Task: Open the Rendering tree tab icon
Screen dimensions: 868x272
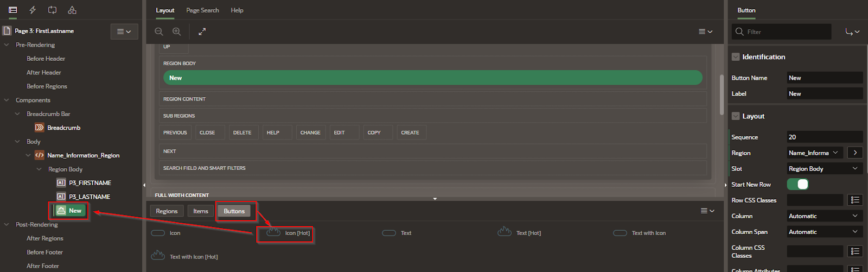Action: [x=13, y=10]
